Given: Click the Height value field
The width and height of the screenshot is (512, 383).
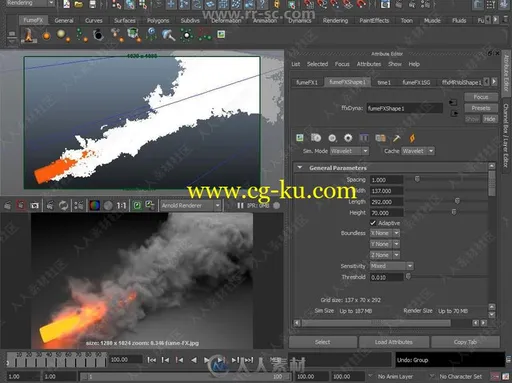Looking at the screenshot, I should click(387, 213).
